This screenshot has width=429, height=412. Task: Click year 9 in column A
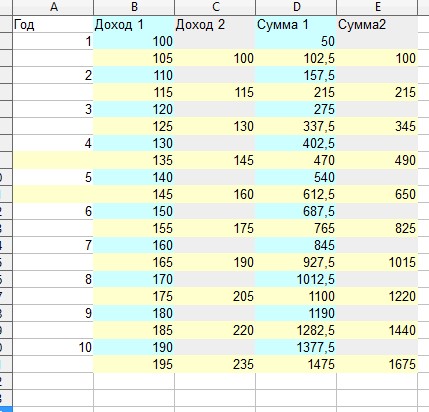point(53,313)
